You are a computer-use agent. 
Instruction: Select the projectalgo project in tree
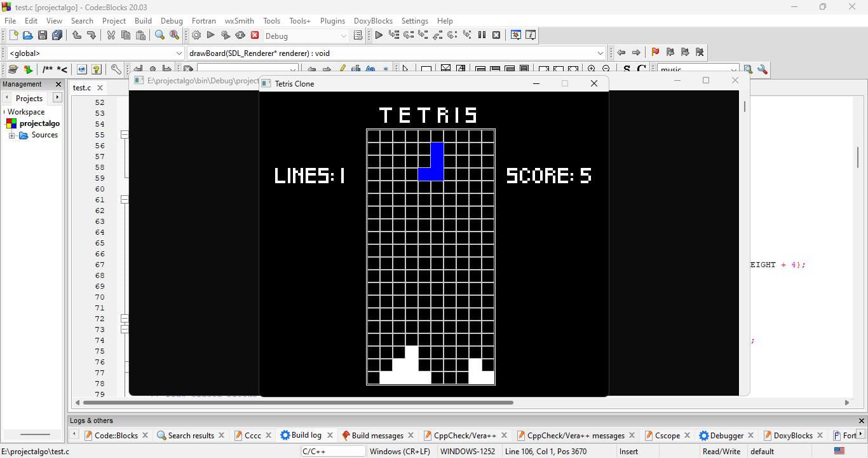coord(39,123)
